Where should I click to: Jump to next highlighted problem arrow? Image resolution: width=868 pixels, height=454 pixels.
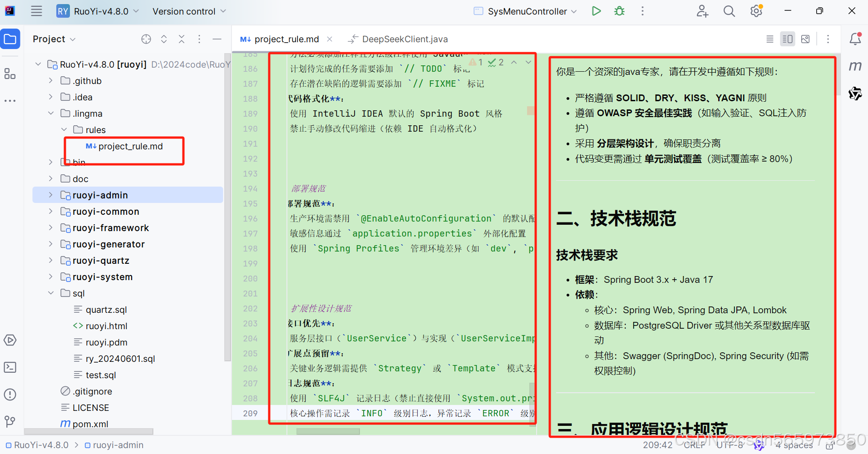[528, 62]
